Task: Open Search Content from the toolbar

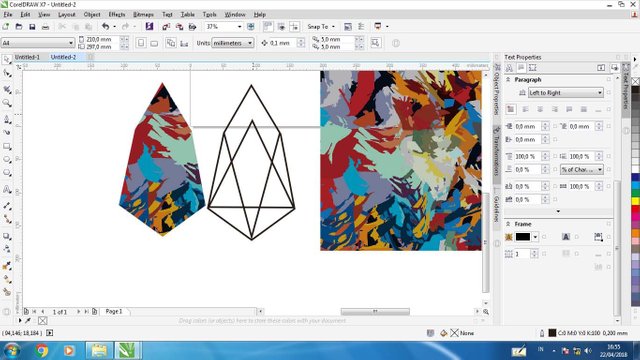Action: coord(149,27)
